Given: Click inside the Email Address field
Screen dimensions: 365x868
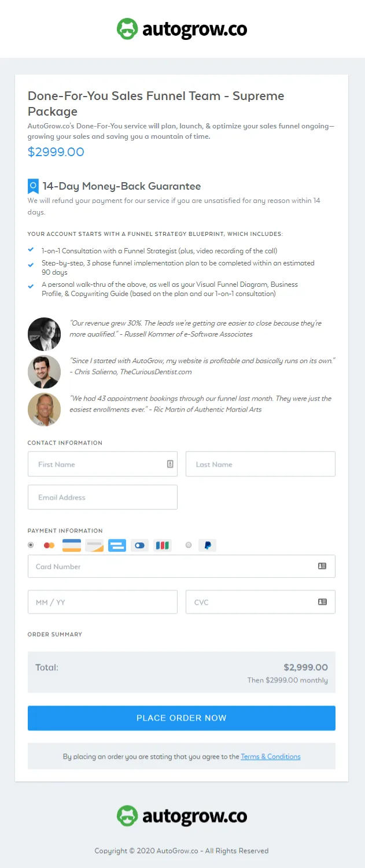Looking at the screenshot, I should coord(102,497).
